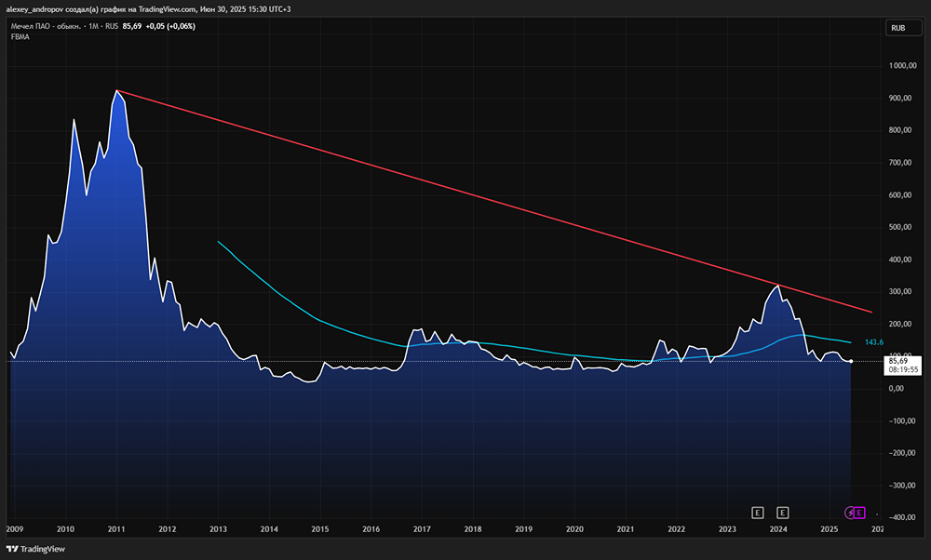Image resolution: width=931 pixels, height=560 pixels.
Task: Click the white last-price dot on the chart
Action: (x=852, y=361)
